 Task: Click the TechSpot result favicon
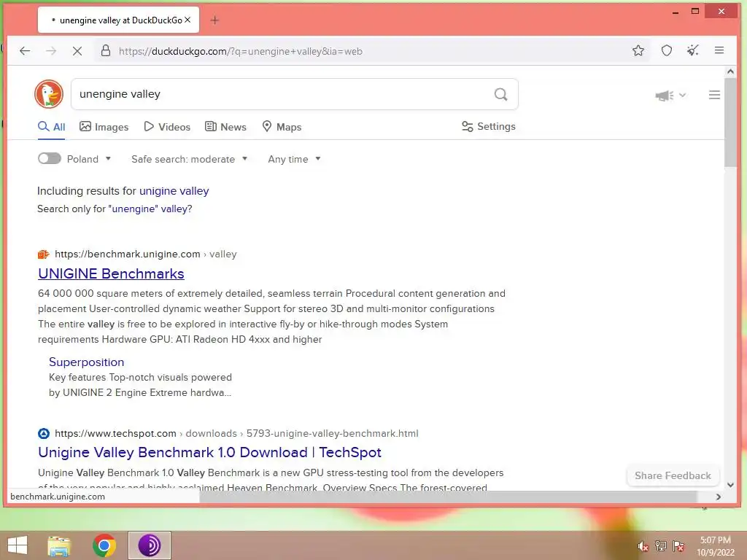tap(43, 433)
